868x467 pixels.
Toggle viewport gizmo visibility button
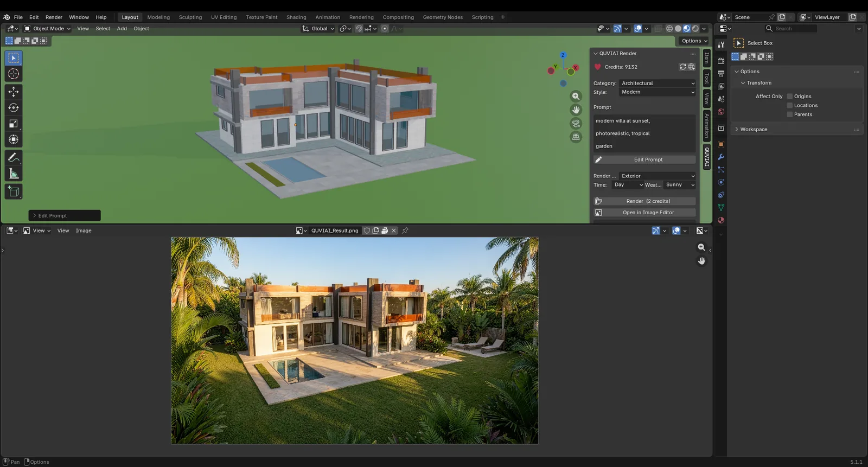(617, 29)
